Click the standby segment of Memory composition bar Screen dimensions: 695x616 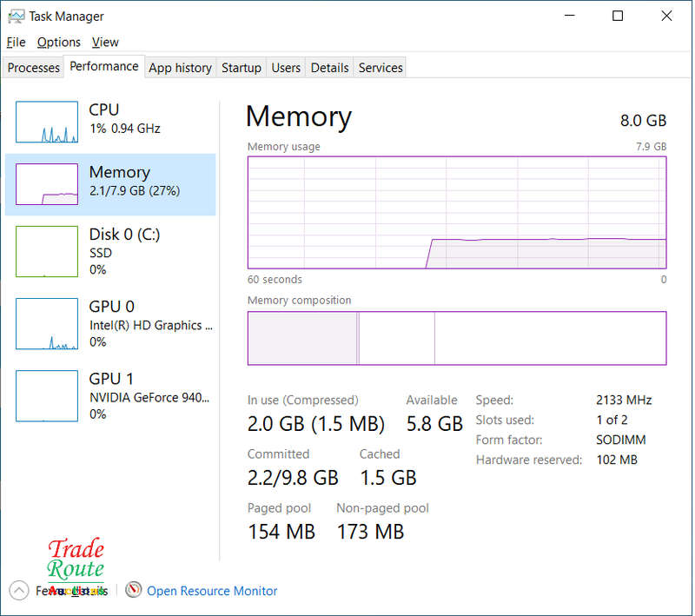point(397,338)
